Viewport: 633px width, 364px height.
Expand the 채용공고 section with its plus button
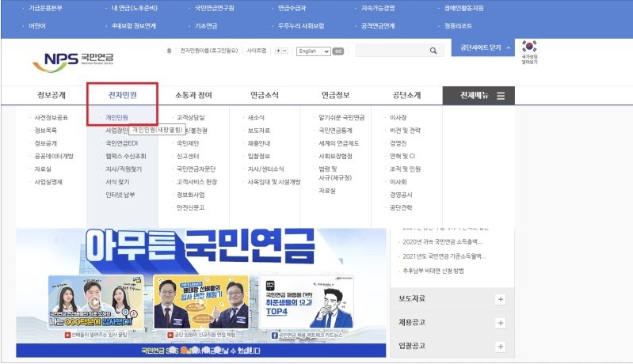(501, 323)
